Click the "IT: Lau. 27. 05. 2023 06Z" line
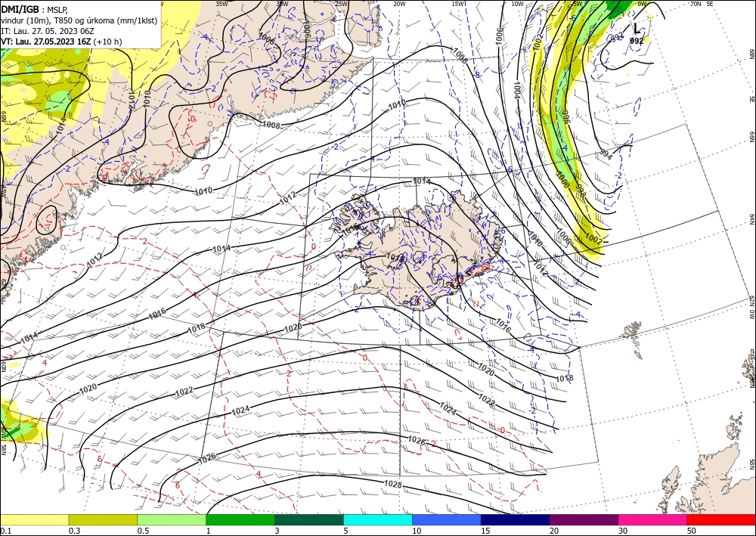Viewport: 756px width, 536px height. [47, 30]
